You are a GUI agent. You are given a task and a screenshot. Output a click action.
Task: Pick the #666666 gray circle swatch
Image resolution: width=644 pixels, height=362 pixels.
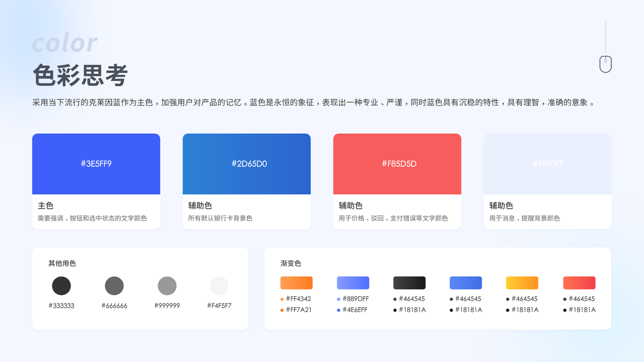tap(114, 285)
